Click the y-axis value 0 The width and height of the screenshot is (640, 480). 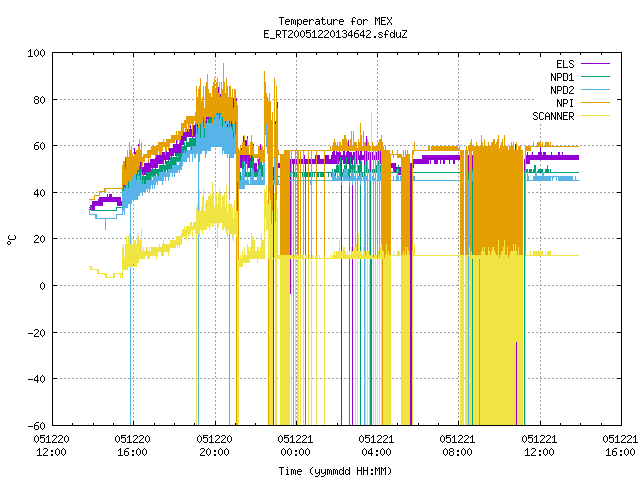[x=42, y=286]
